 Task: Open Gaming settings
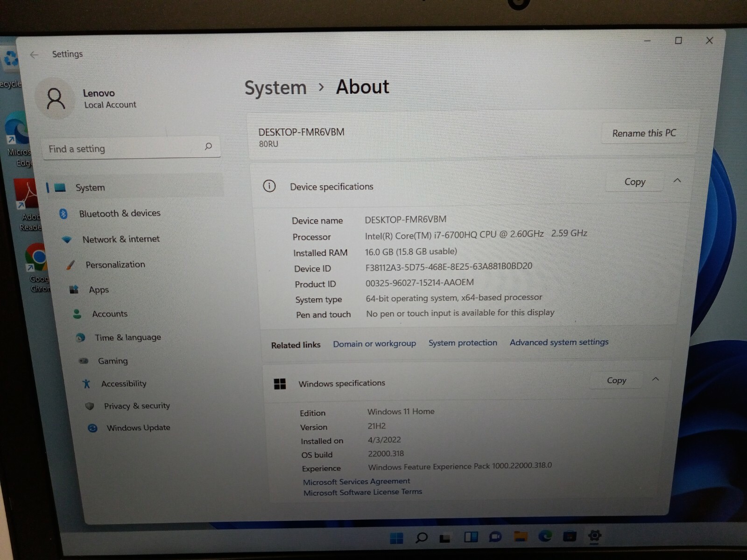click(x=113, y=361)
